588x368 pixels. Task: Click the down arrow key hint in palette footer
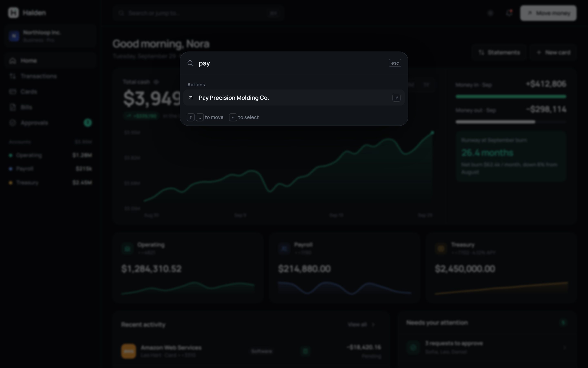click(x=200, y=117)
